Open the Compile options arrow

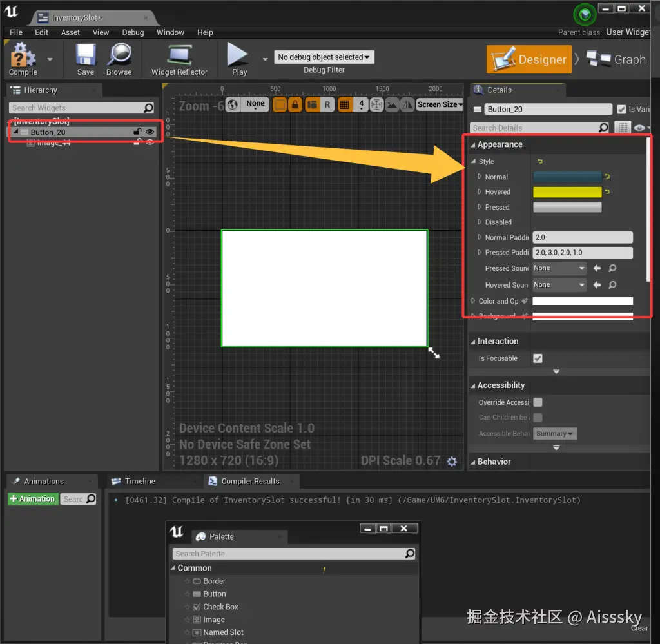(50, 59)
